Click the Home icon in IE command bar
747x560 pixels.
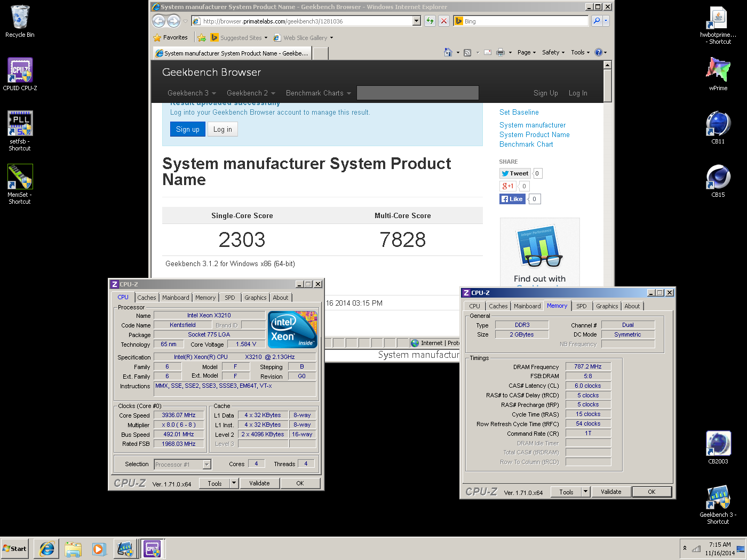448,52
